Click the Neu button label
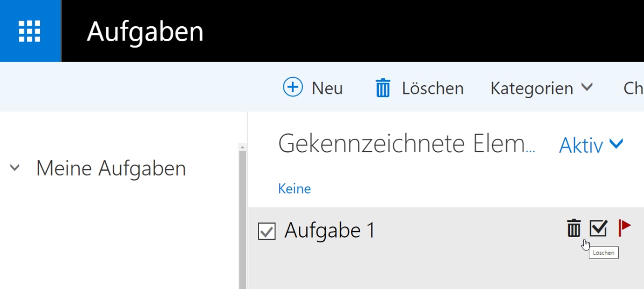 [x=327, y=88]
